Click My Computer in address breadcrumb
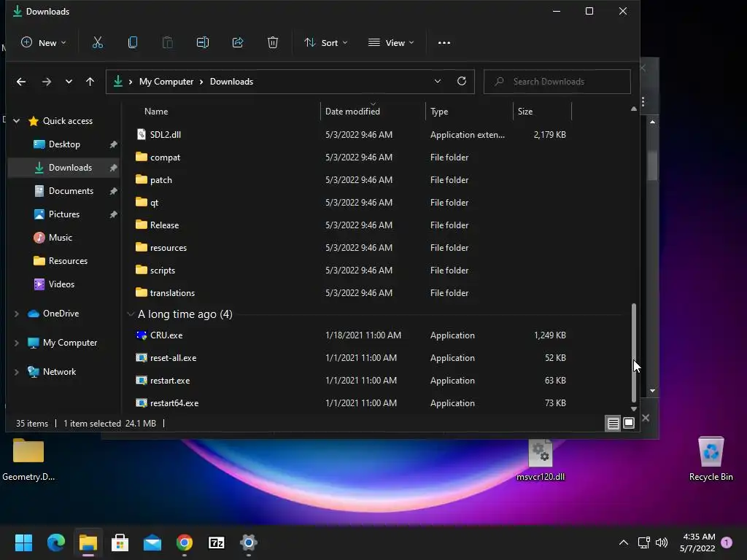The image size is (747, 560). pyautogui.click(x=166, y=82)
